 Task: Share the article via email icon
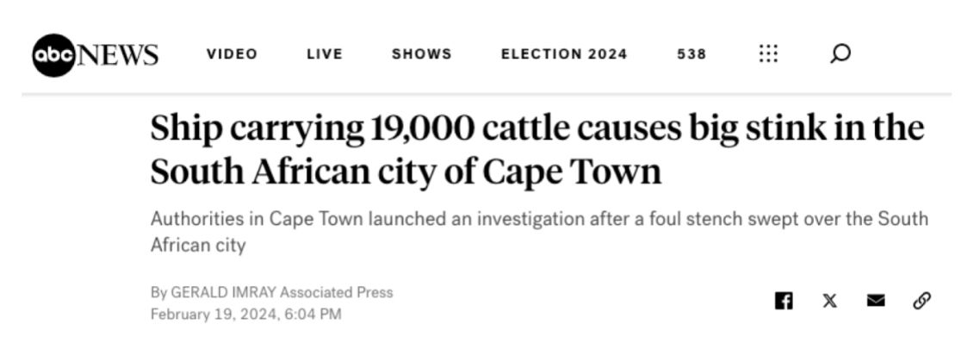[x=876, y=301]
